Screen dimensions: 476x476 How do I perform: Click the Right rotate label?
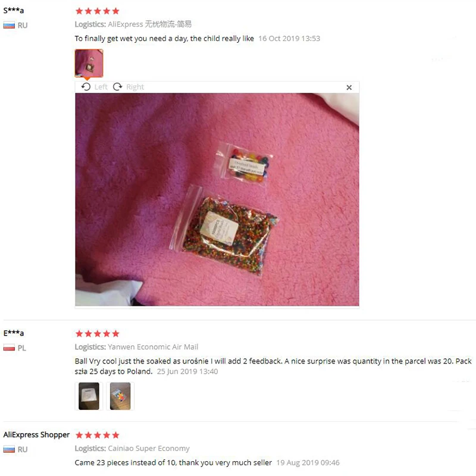point(135,87)
